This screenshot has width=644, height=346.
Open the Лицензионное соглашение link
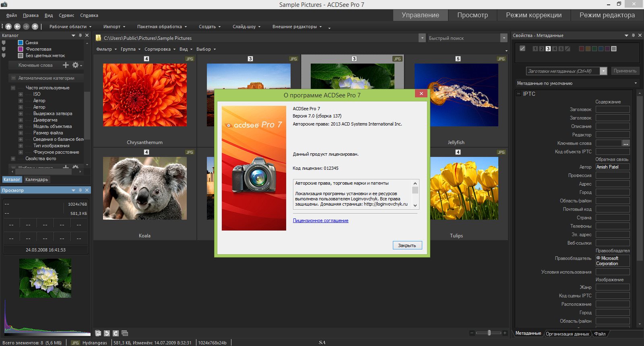tap(321, 220)
